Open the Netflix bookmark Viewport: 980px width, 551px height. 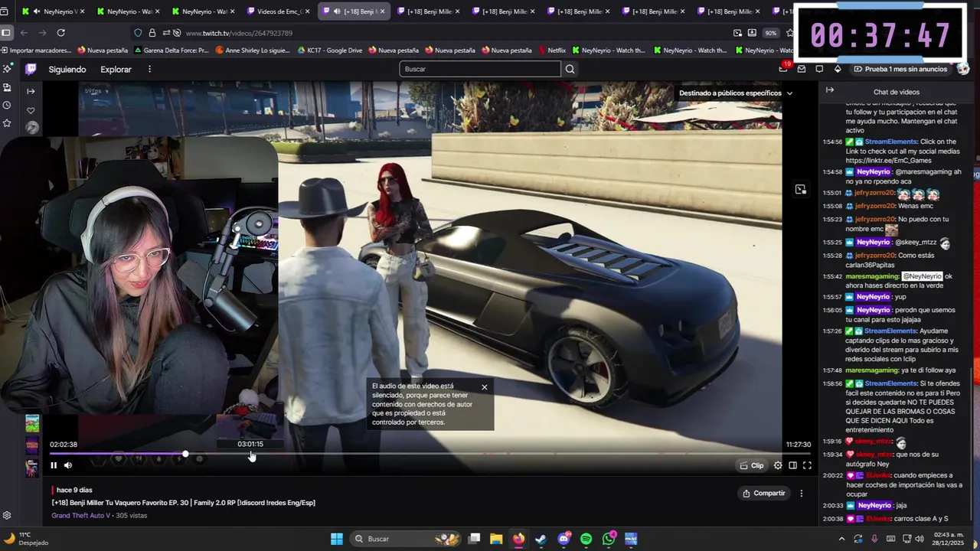[x=551, y=51]
